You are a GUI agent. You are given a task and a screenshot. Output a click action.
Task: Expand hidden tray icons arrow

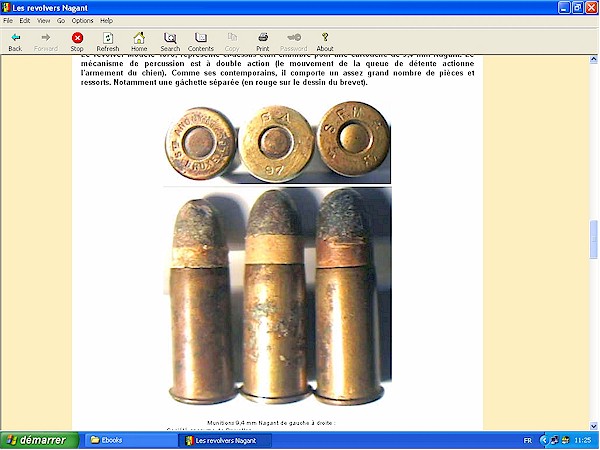543,440
